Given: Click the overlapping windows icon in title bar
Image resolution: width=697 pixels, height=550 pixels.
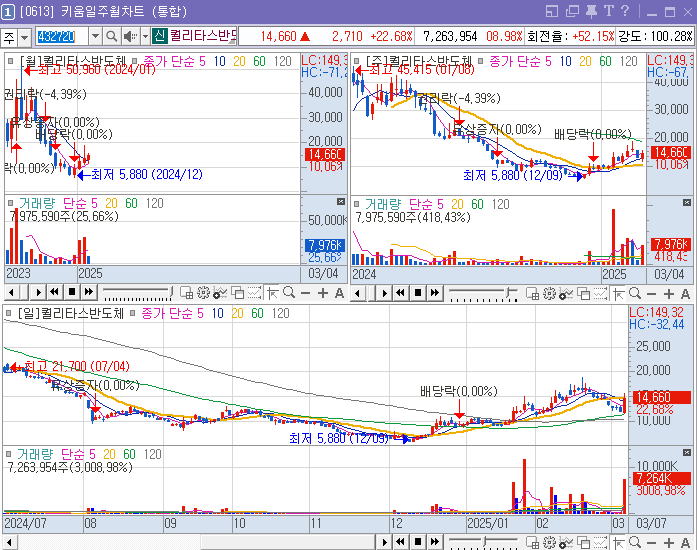Looking at the screenshot, I should (x=572, y=11).
